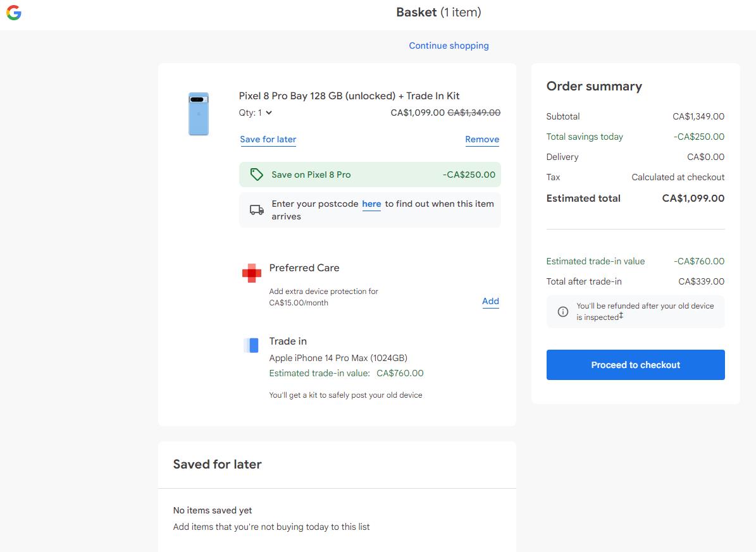The width and height of the screenshot is (756, 552).
Task: Save the Pixel 8 Pro for later
Action: (x=268, y=139)
